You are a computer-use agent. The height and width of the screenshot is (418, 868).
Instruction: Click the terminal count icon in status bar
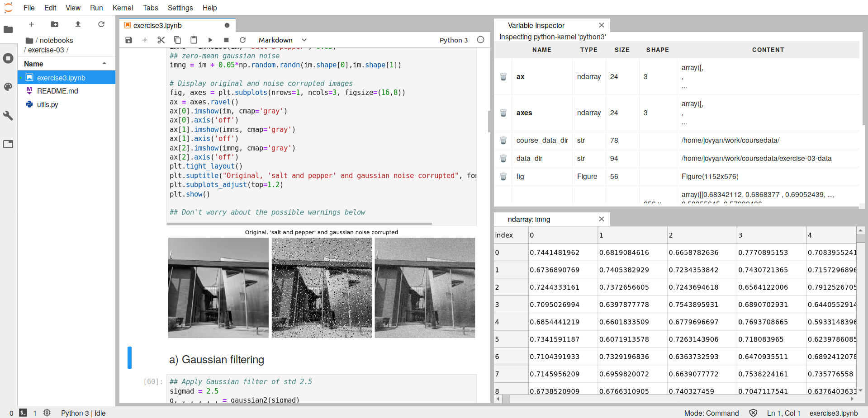pos(23,413)
